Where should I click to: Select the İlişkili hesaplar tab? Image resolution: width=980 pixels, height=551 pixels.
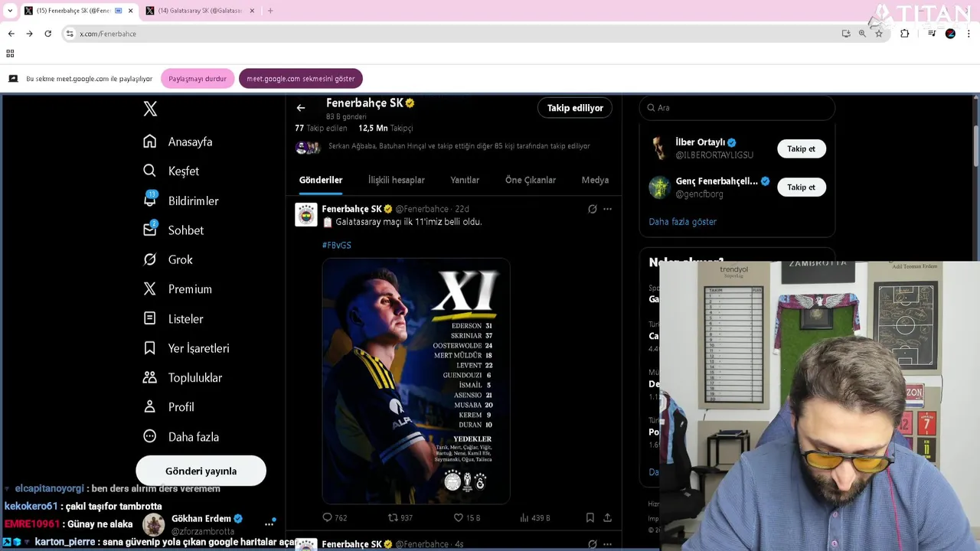(x=397, y=180)
